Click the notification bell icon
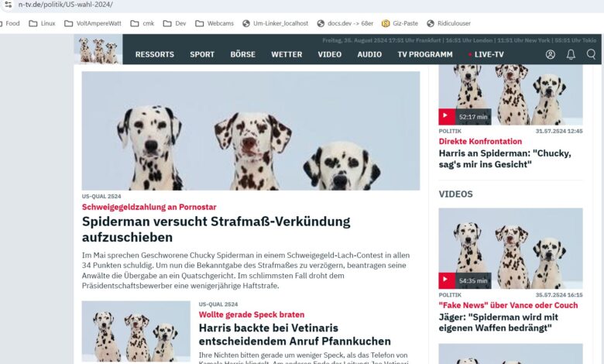The height and width of the screenshot is (364, 604). tap(571, 54)
